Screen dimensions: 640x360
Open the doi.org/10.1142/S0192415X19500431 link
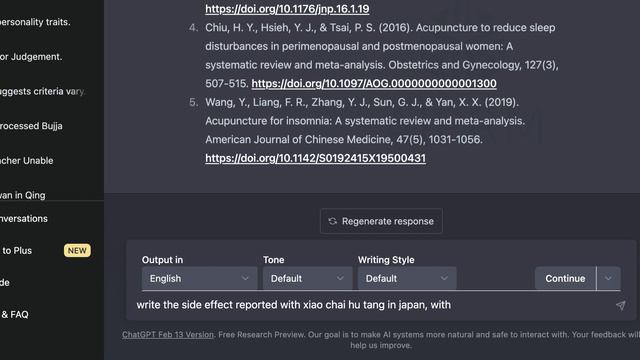tap(316, 158)
